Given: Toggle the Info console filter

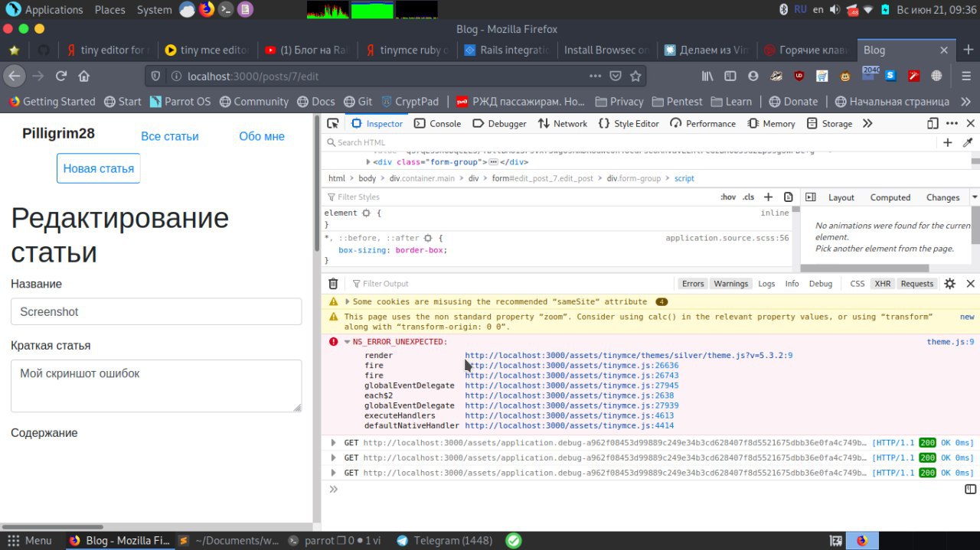Looking at the screenshot, I should [x=792, y=284].
